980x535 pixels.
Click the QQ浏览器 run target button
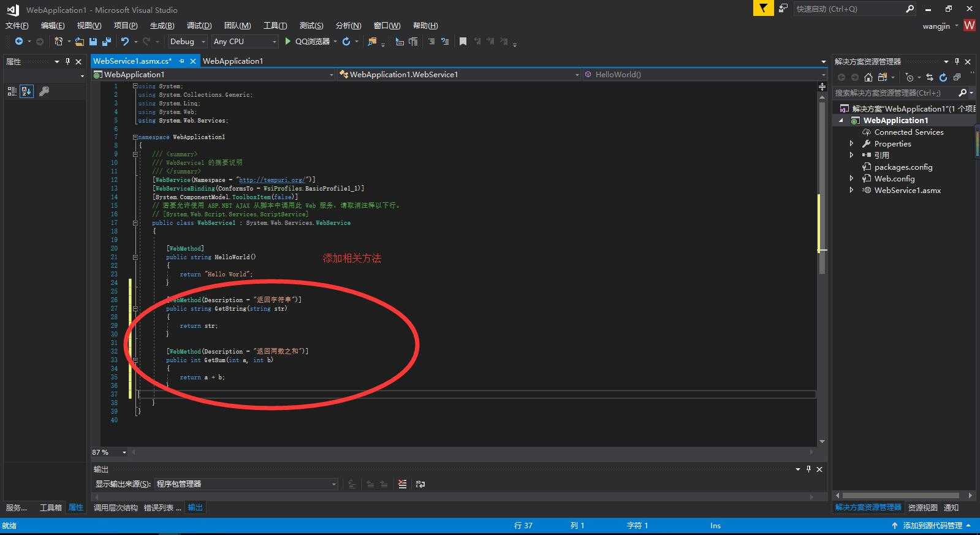(x=312, y=41)
